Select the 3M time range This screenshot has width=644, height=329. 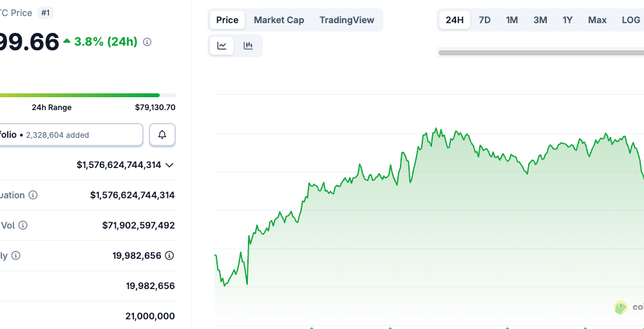pyautogui.click(x=540, y=20)
